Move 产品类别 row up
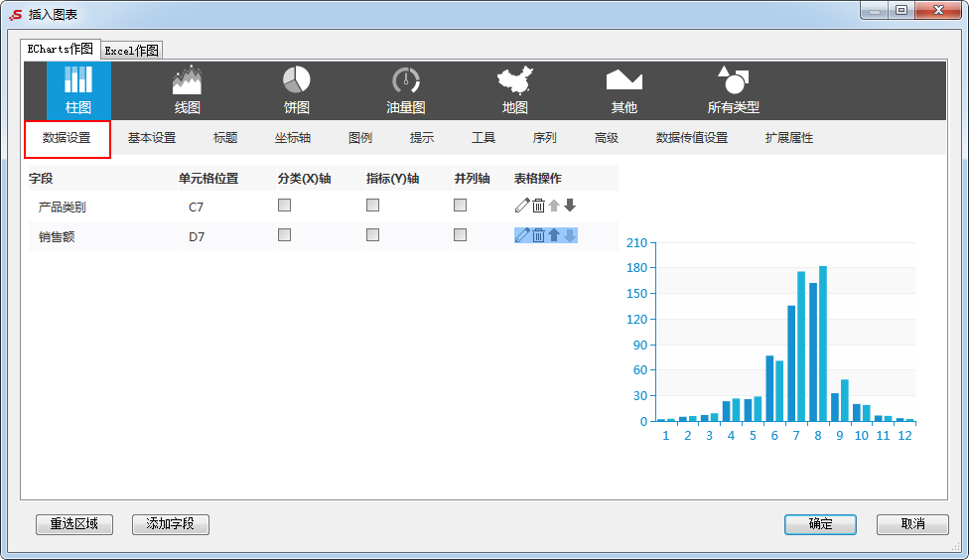 (554, 206)
